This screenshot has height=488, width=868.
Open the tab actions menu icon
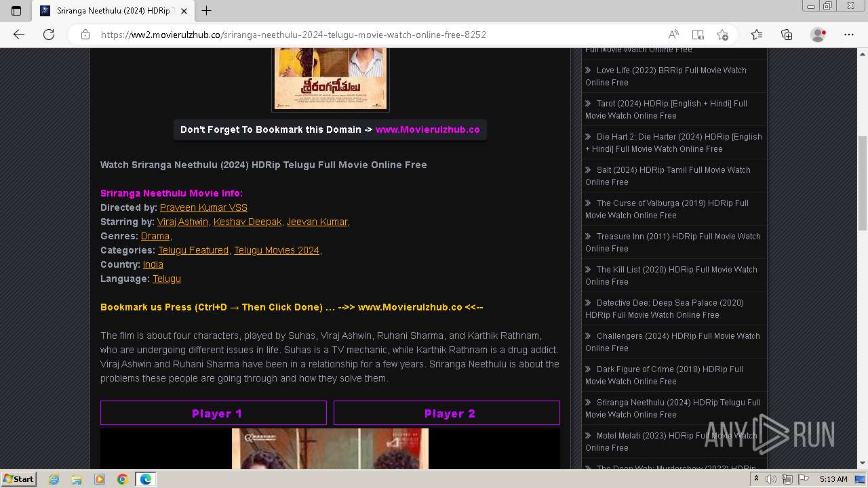pos(16,11)
